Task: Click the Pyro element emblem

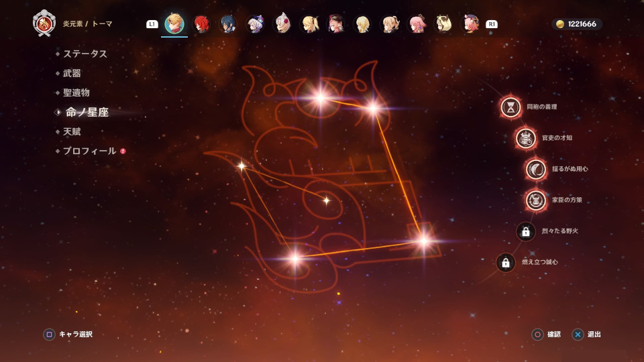Action: tap(44, 23)
